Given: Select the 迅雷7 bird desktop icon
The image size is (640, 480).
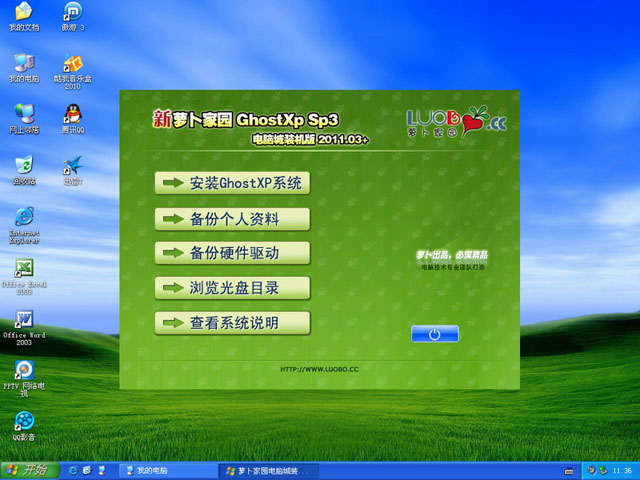Looking at the screenshot, I should point(73,170).
